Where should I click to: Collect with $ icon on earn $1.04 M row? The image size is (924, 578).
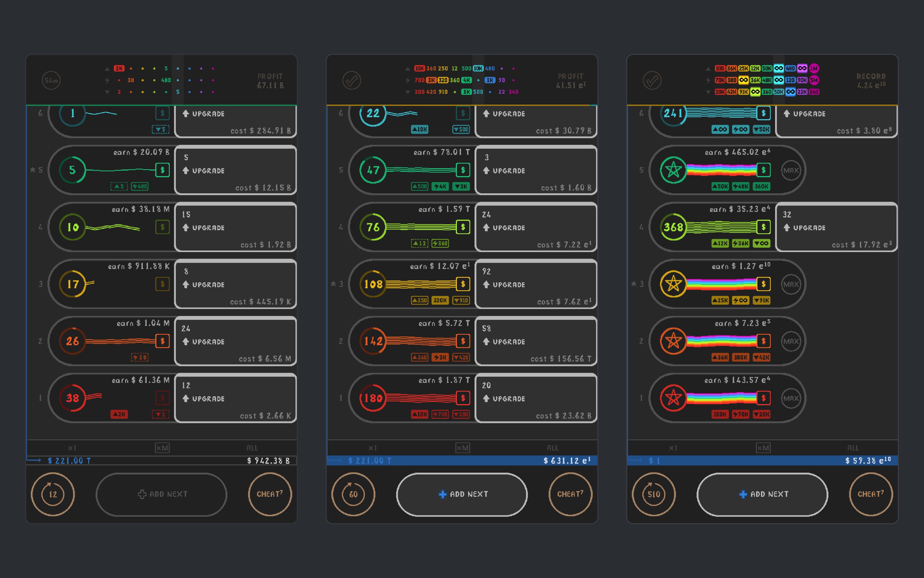(162, 341)
